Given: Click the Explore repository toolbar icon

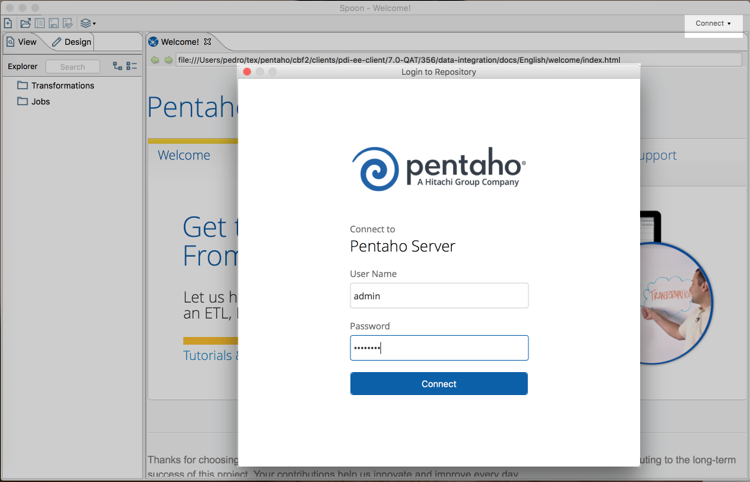Looking at the screenshot, I should 40,23.
